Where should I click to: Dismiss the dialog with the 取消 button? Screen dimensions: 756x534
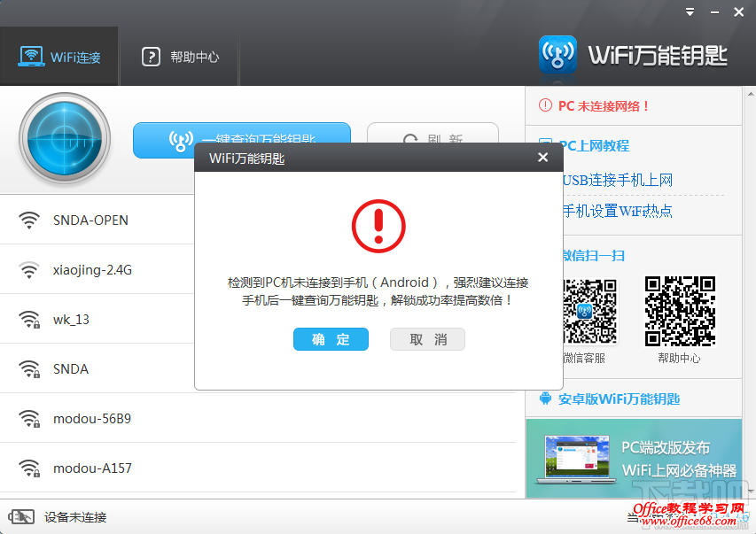tap(427, 339)
